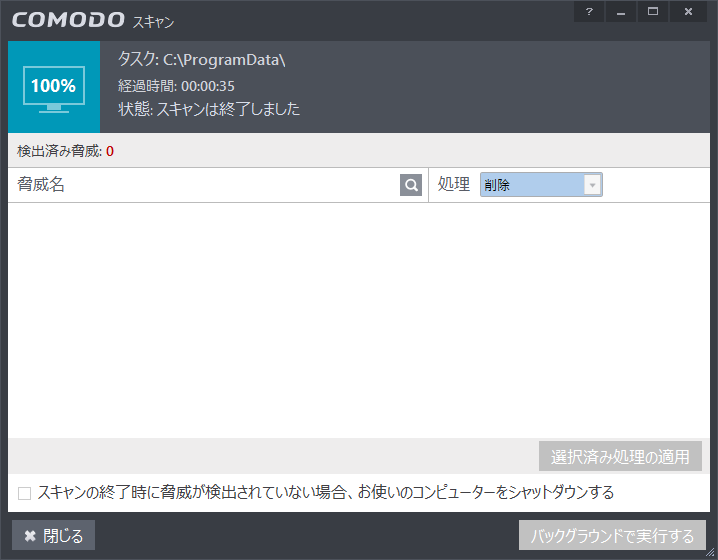
Task: Close window with the title bar X
Action: [x=688, y=11]
